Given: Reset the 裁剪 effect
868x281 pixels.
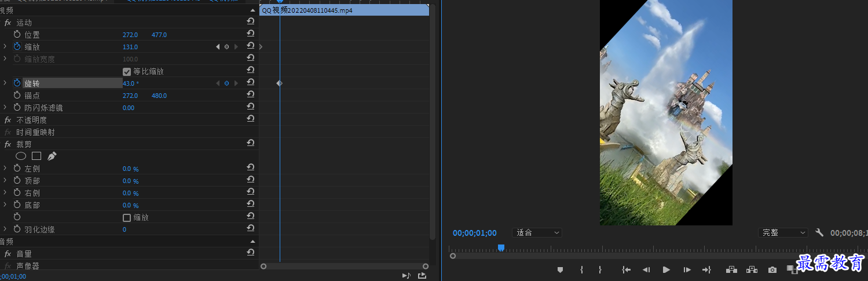Looking at the screenshot, I should (x=250, y=144).
